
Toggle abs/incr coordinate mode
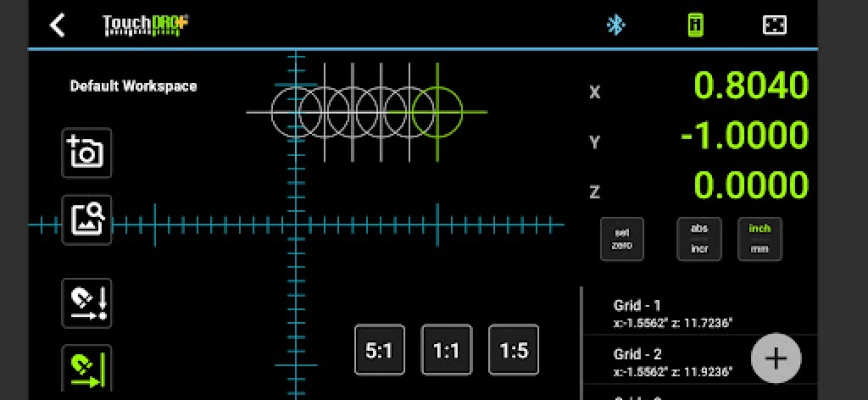point(699,238)
